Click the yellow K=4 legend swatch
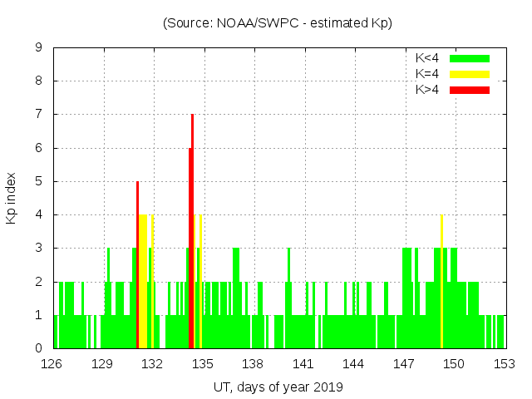The width and height of the screenshot is (532, 399). coord(470,74)
